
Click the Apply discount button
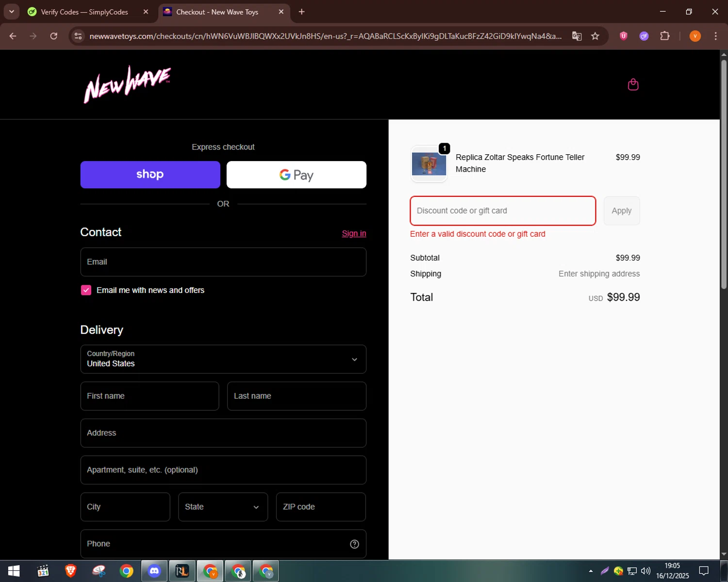pyautogui.click(x=622, y=210)
